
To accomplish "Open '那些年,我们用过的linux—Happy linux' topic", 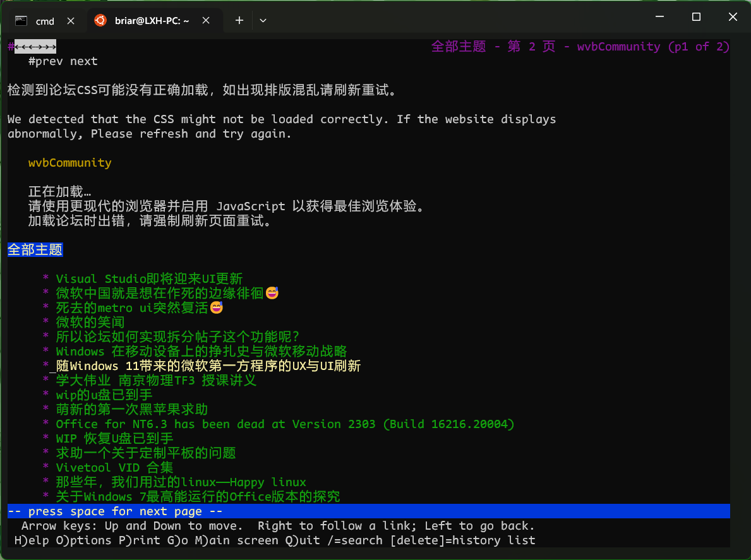I will tap(181, 482).
